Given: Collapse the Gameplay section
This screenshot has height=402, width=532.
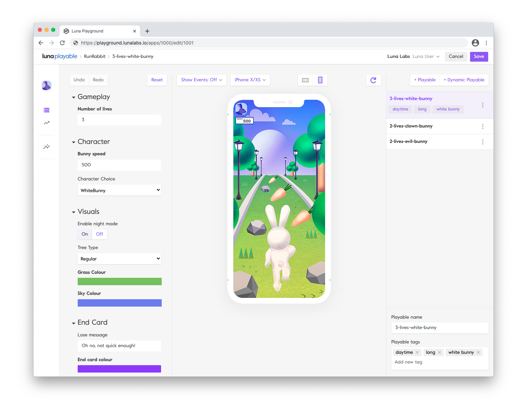Looking at the screenshot, I should pyautogui.click(x=74, y=97).
